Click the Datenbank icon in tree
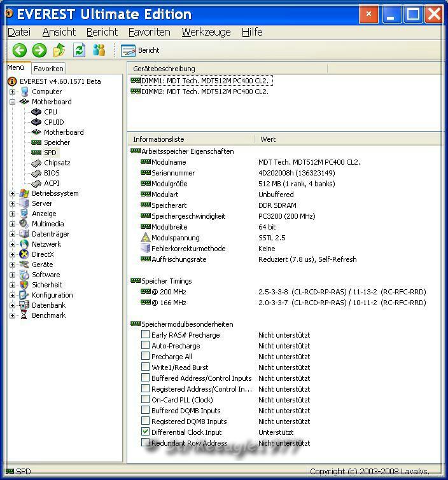Viewport: 448px width, 480px height. point(24,305)
